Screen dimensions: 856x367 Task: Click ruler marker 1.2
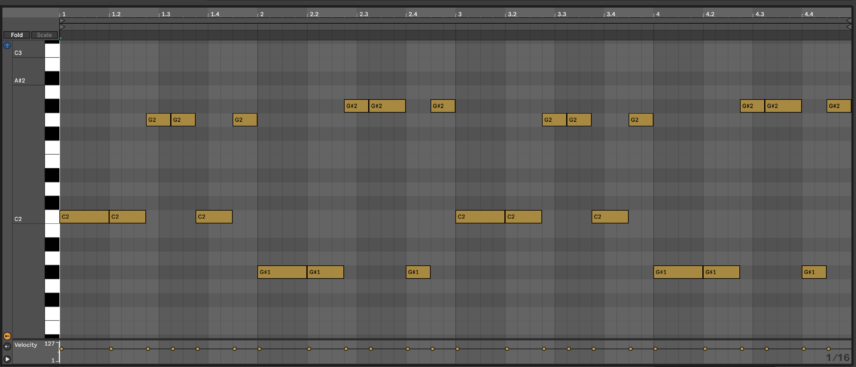[116, 14]
